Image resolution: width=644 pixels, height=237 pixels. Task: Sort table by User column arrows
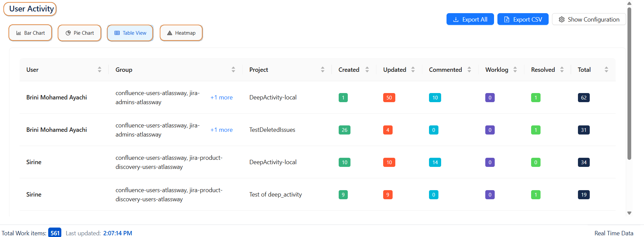click(x=99, y=70)
